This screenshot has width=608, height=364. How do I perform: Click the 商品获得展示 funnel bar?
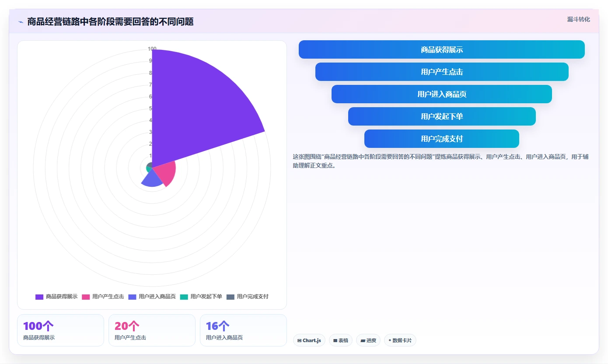(x=442, y=49)
